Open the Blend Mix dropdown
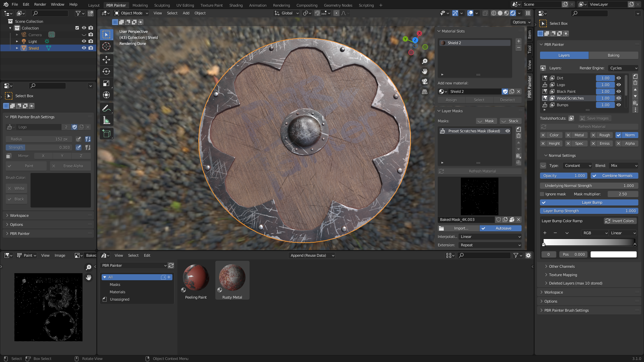Screen dimensions: 644x362 tap(623, 166)
